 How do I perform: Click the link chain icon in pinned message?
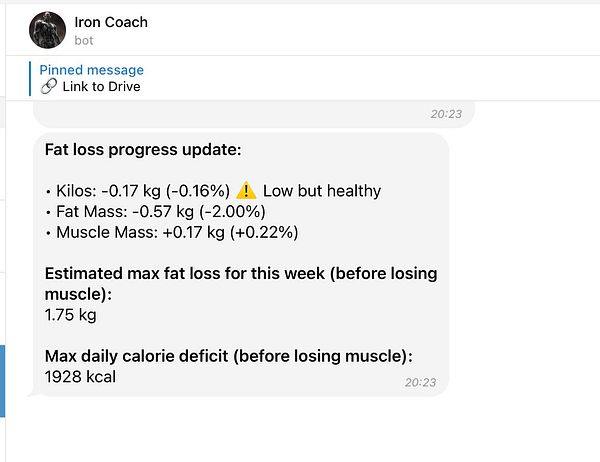(49, 87)
